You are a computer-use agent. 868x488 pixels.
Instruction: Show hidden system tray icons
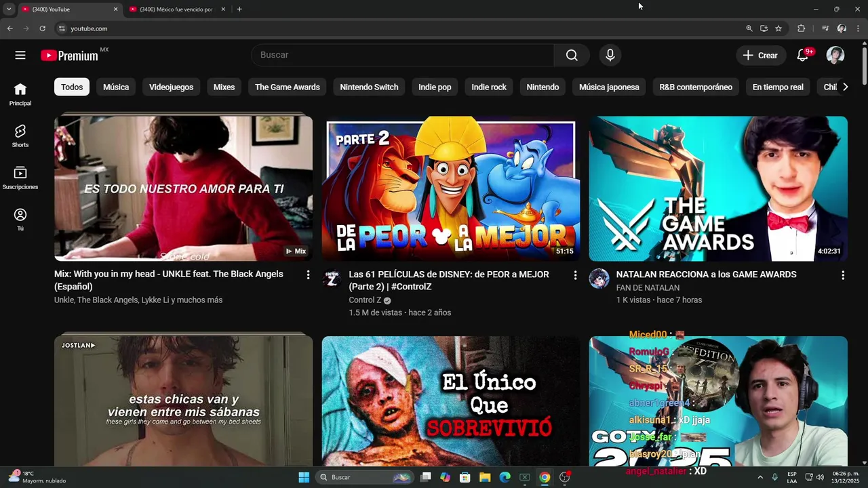[759, 477]
